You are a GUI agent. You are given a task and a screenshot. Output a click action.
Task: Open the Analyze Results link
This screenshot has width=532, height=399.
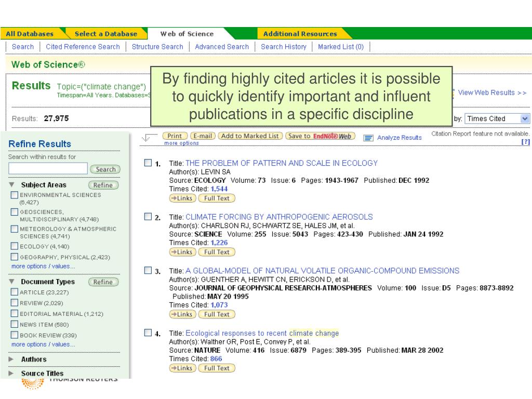coord(400,137)
